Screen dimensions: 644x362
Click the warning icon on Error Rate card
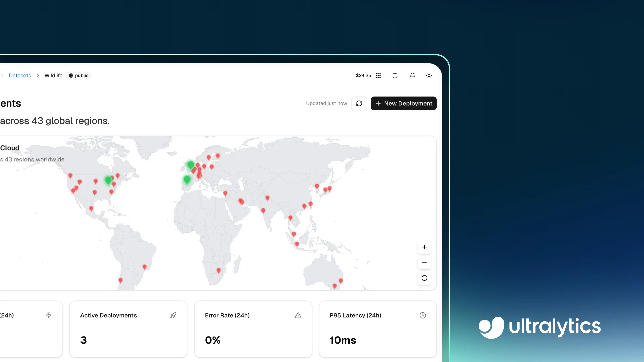[298, 315]
